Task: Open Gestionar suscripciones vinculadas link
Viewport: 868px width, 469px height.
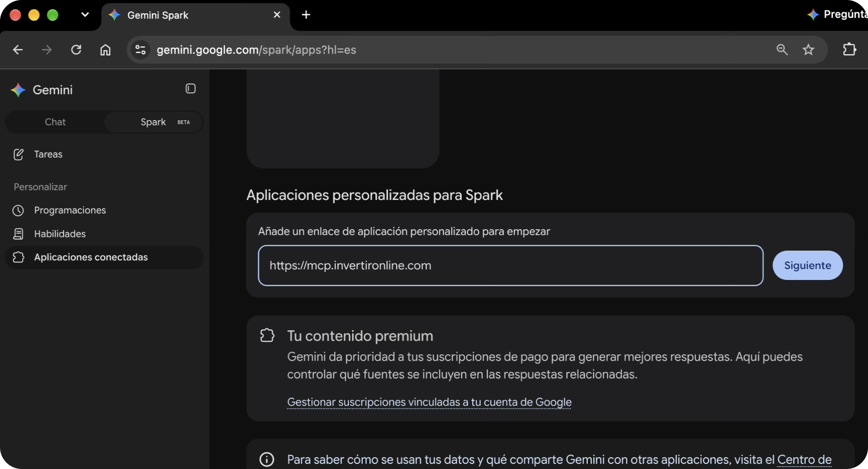Action: (x=429, y=402)
